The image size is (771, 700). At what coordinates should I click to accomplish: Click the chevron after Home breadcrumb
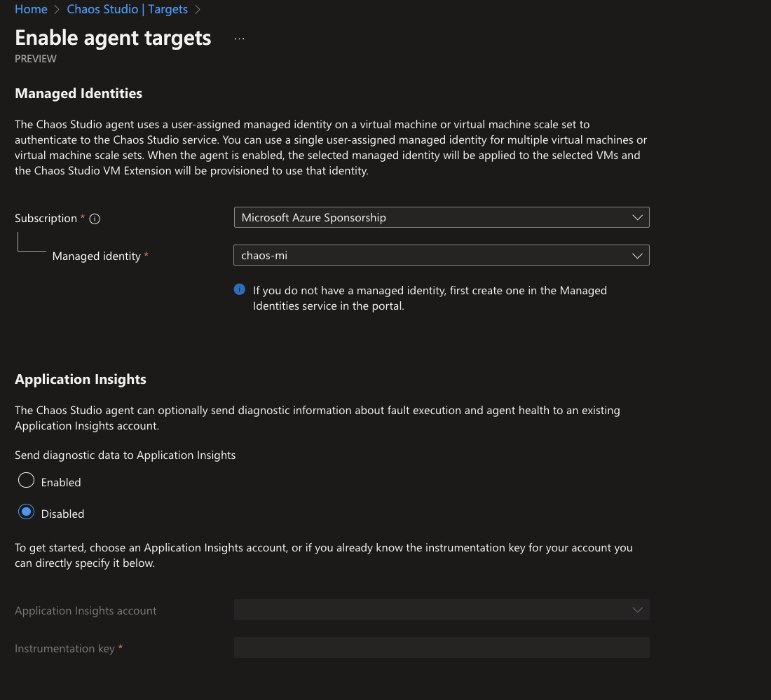[x=57, y=9]
